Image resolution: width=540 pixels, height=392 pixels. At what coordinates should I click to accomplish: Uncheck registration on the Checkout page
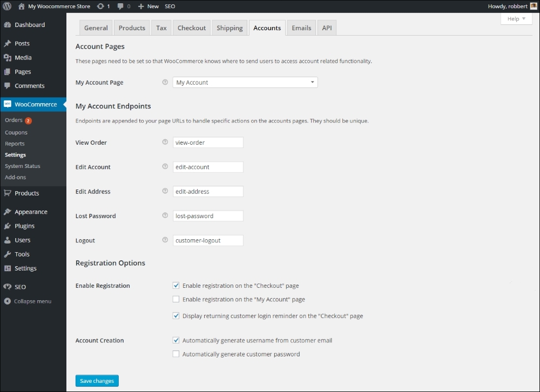click(175, 285)
